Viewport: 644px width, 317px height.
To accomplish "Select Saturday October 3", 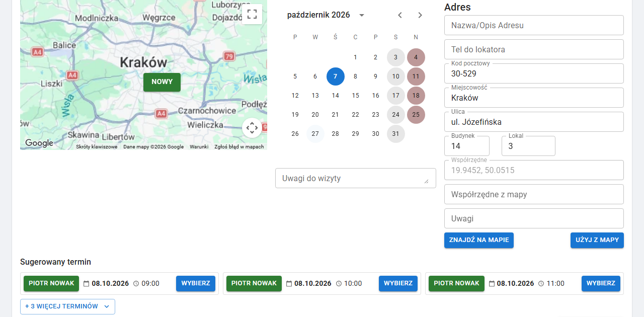I will tap(396, 57).
